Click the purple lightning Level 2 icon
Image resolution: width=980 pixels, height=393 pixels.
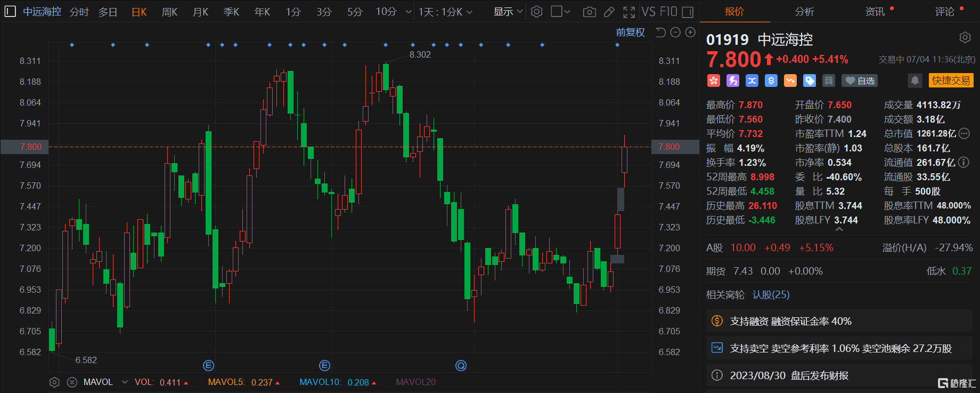(x=733, y=81)
